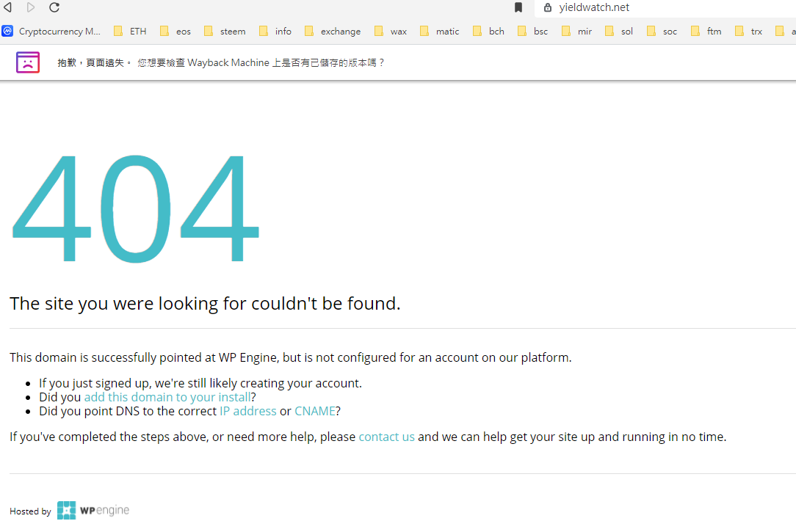Click the 'If you just signed up' bullet

(200, 383)
